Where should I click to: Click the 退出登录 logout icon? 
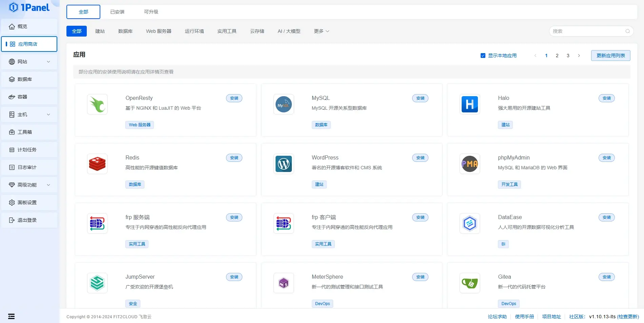click(12, 220)
